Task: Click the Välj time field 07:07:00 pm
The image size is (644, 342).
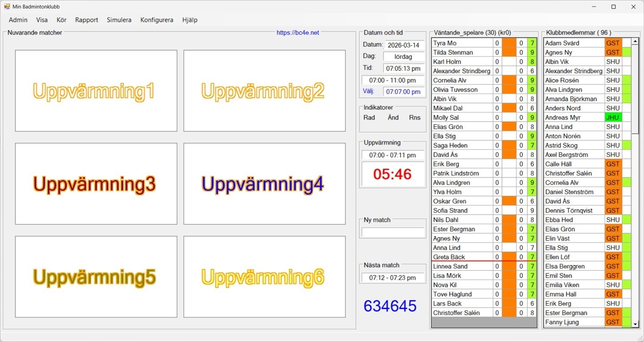Action: point(404,92)
